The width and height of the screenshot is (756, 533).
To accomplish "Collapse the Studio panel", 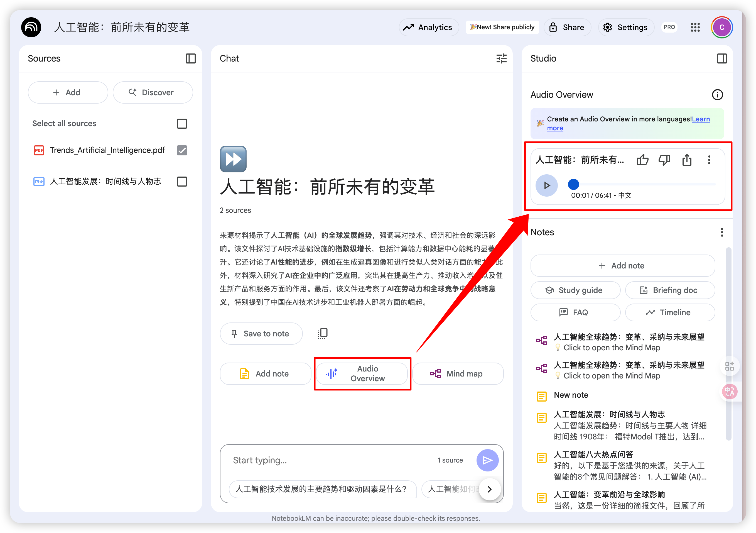I will click(x=722, y=58).
